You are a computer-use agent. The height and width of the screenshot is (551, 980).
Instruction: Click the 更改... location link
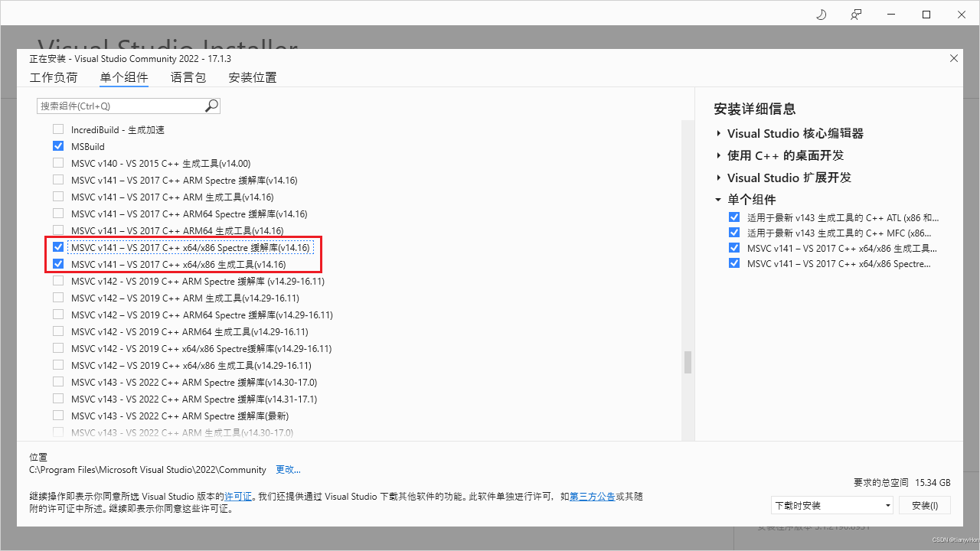[x=288, y=469]
